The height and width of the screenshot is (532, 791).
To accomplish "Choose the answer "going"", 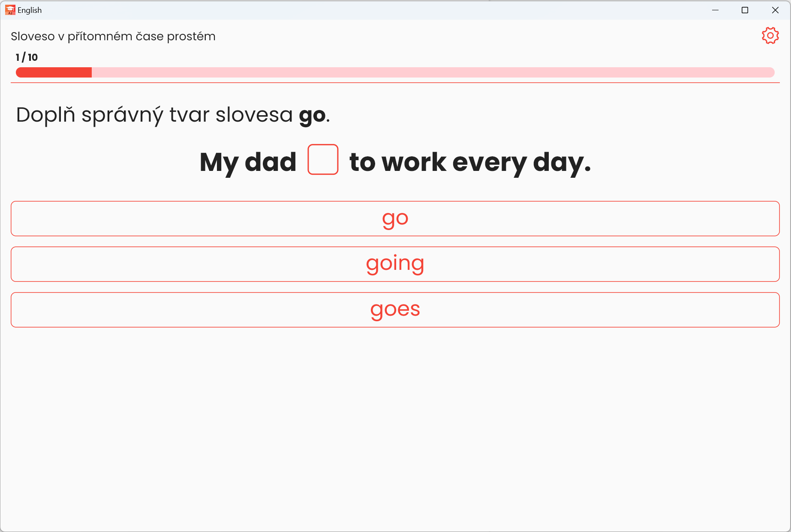I will [x=395, y=264].
